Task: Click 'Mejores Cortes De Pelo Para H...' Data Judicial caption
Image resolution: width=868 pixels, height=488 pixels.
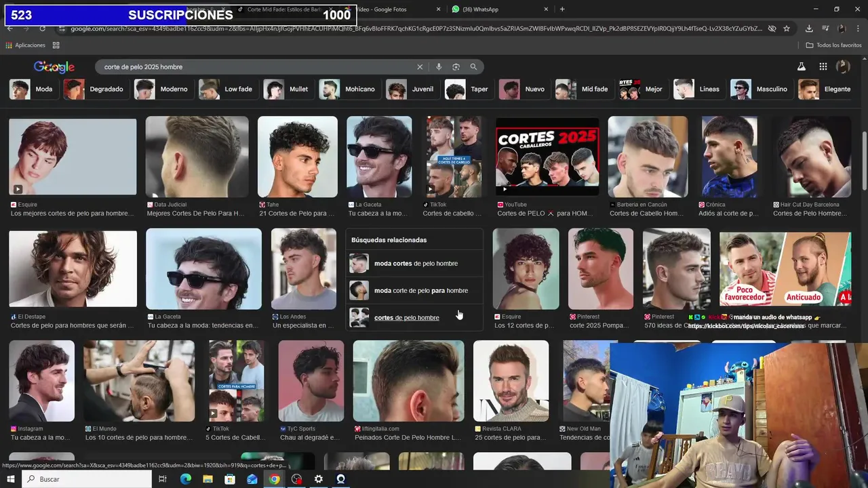Action: pos(195,213)
